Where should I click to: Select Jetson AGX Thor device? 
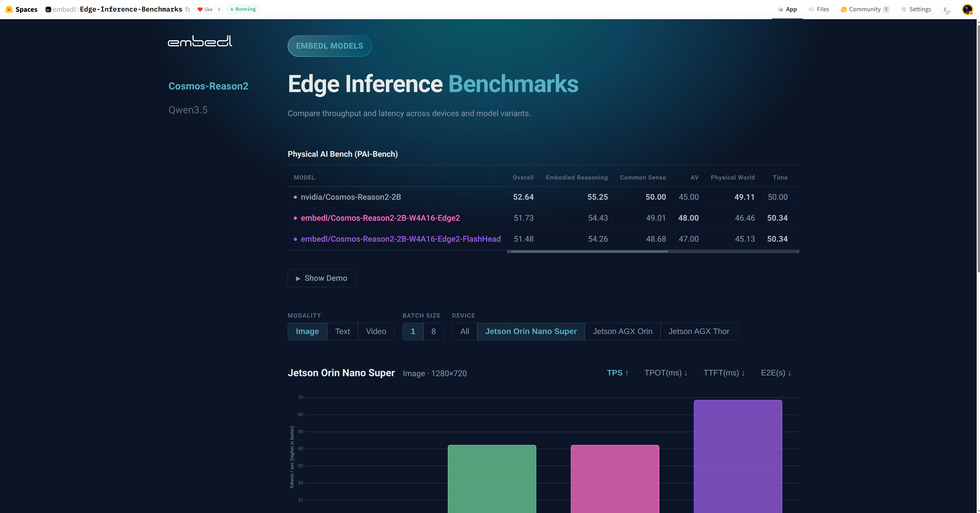(x=699, y=331)
